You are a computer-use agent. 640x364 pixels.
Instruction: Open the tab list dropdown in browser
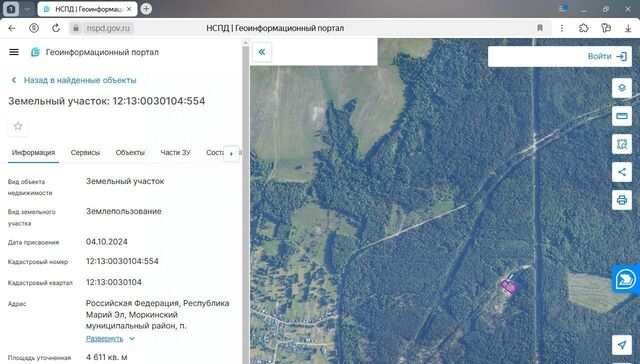click(27, 9)
